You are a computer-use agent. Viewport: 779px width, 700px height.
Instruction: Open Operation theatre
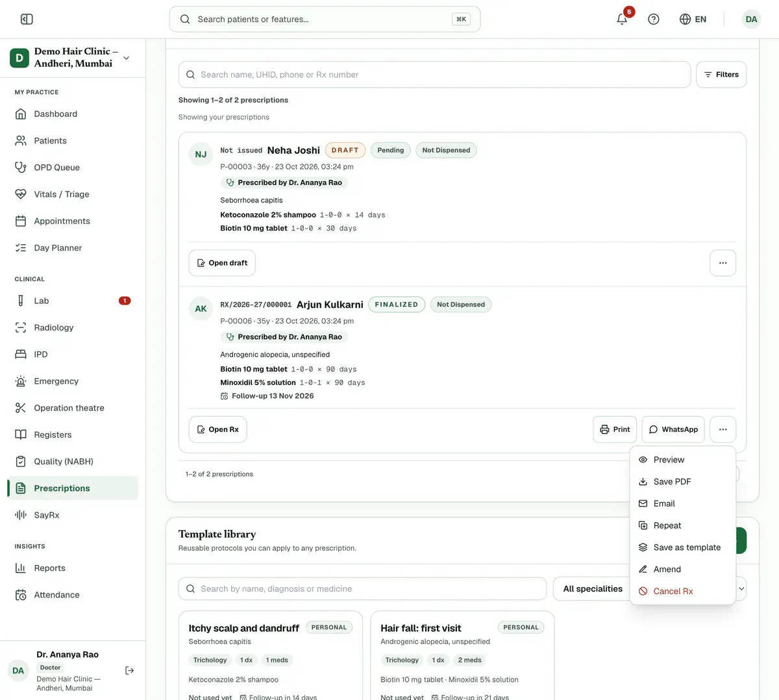click(x=73, y=408)
